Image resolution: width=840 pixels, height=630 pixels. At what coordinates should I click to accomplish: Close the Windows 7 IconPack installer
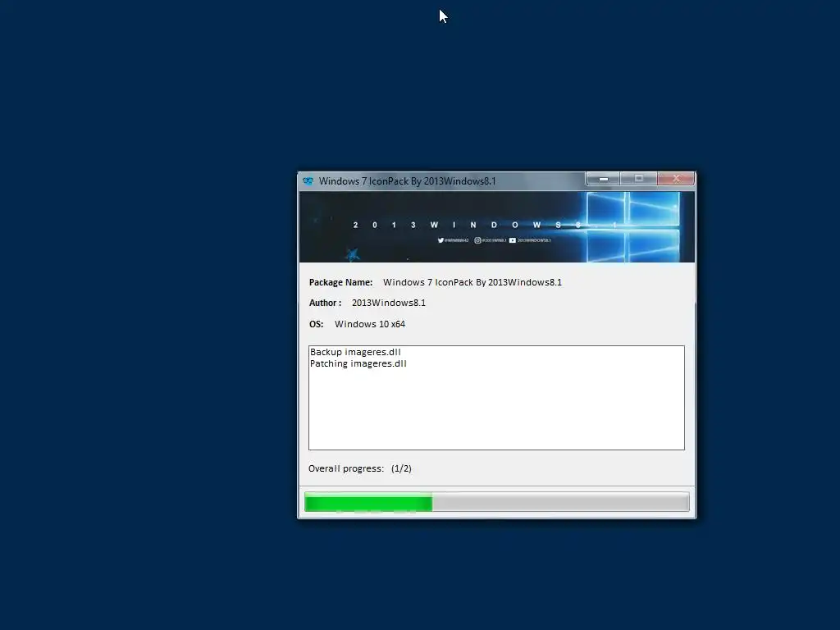click(676, 178)
